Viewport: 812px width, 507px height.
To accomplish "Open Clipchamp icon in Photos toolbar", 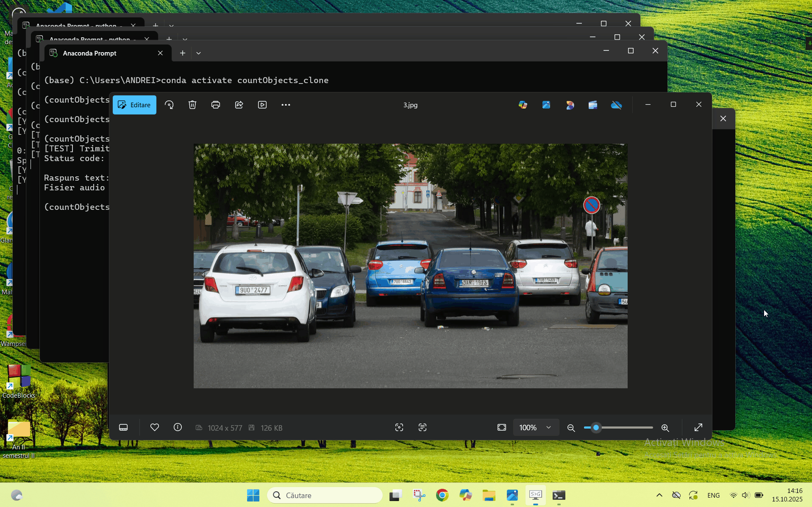I will coord(593,105).
